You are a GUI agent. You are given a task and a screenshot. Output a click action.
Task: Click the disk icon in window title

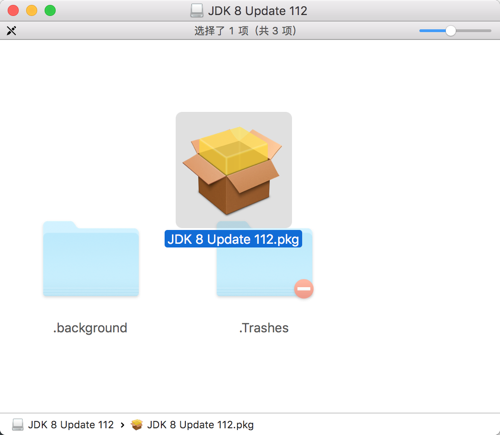click(197, 11)
